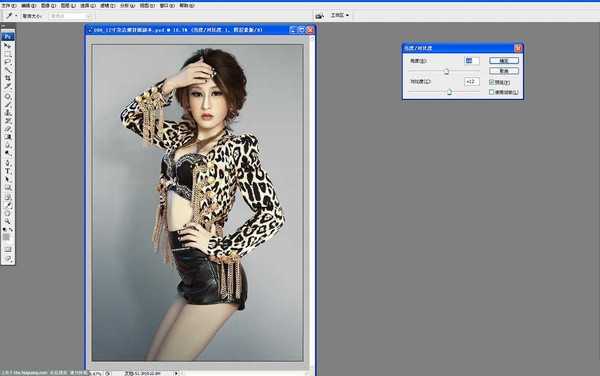Select the Move tool in the toolbox

coord(8,45)
